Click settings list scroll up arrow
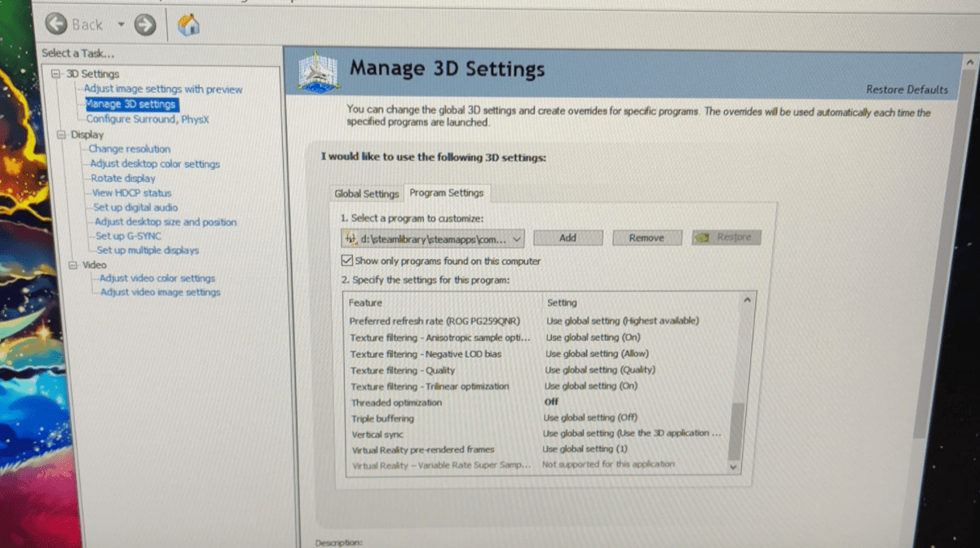This screenshot has width=980, height=548. pos(748,300)
